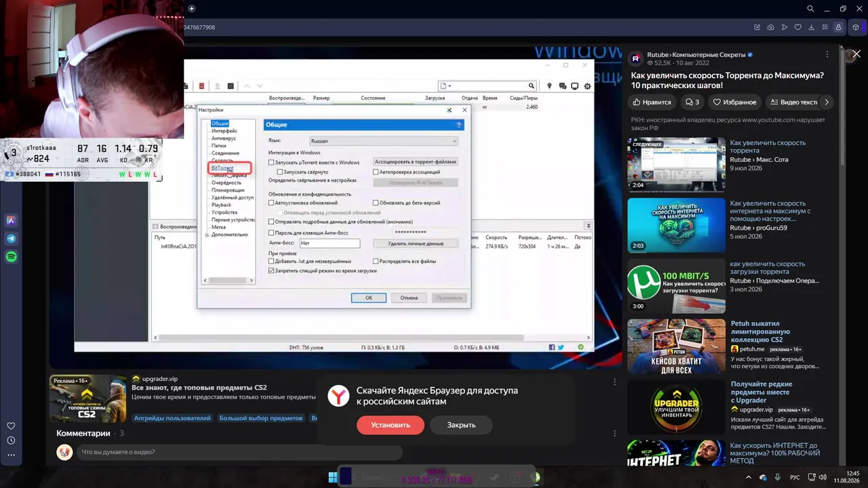Image resolution: width=868 pixels, height=488 pixels.
Task: Click the magnifier icon in uTorrent search box
Action: coord(532,86)
